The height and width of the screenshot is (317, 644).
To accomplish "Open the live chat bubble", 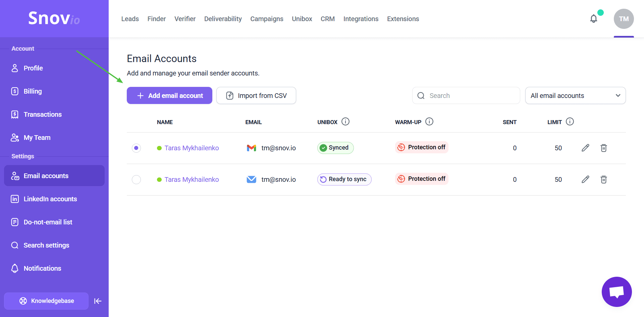I will (616, 292).
